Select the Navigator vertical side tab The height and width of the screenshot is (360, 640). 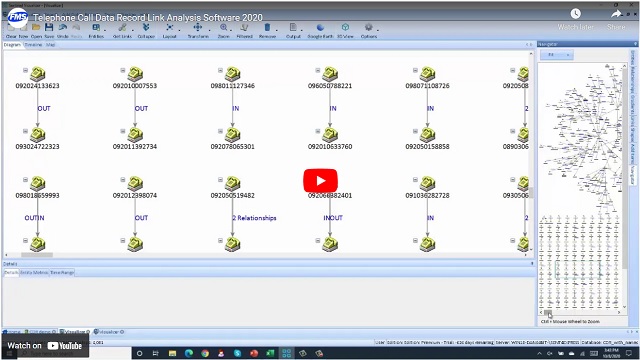pos(632,175)
